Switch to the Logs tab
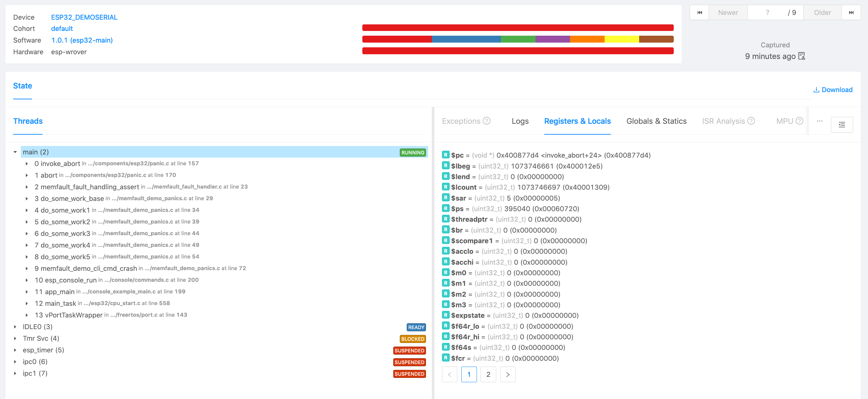Screen dimensions: 868x399 pos(520,121)
